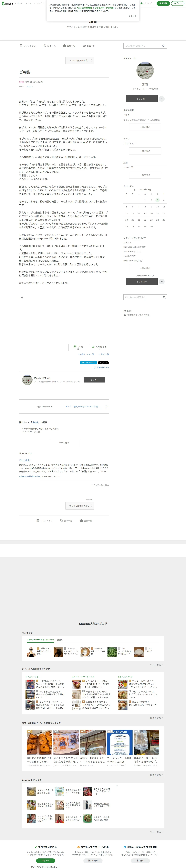Select スイーツ・デザートマニアジャンル ranking tab
This screenshot has width=186, height=868.
41,640
